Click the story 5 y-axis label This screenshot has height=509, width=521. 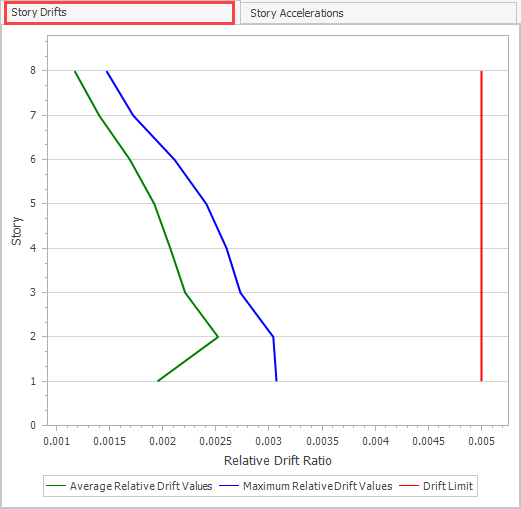pyautogui.click(x=33, y=203)
